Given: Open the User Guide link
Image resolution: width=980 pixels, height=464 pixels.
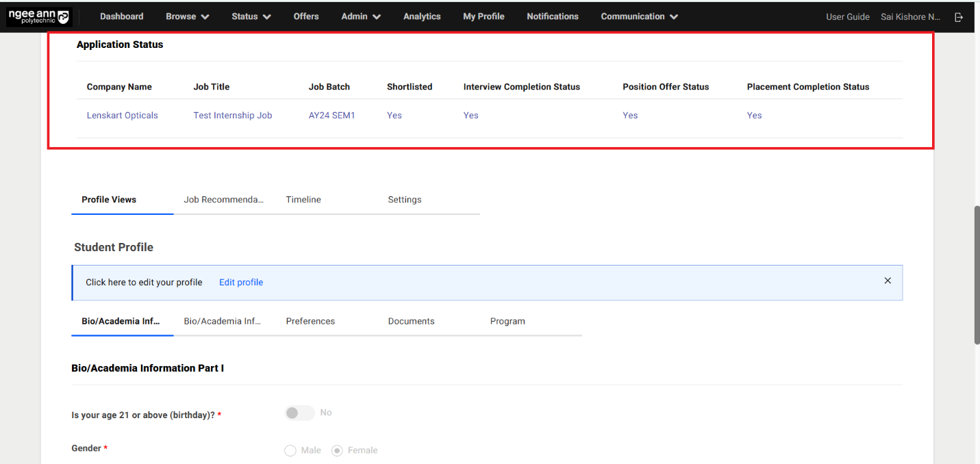Looking at the screenshot, I should [847, 17].
